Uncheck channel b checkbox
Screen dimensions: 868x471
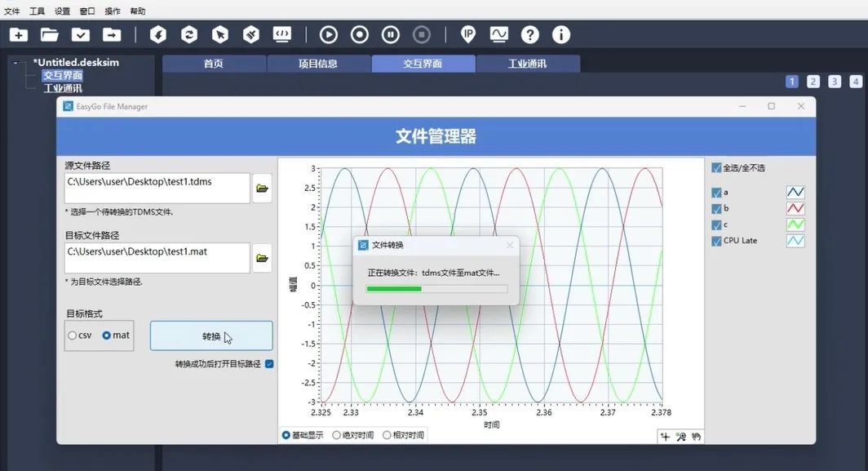[716, 209]
